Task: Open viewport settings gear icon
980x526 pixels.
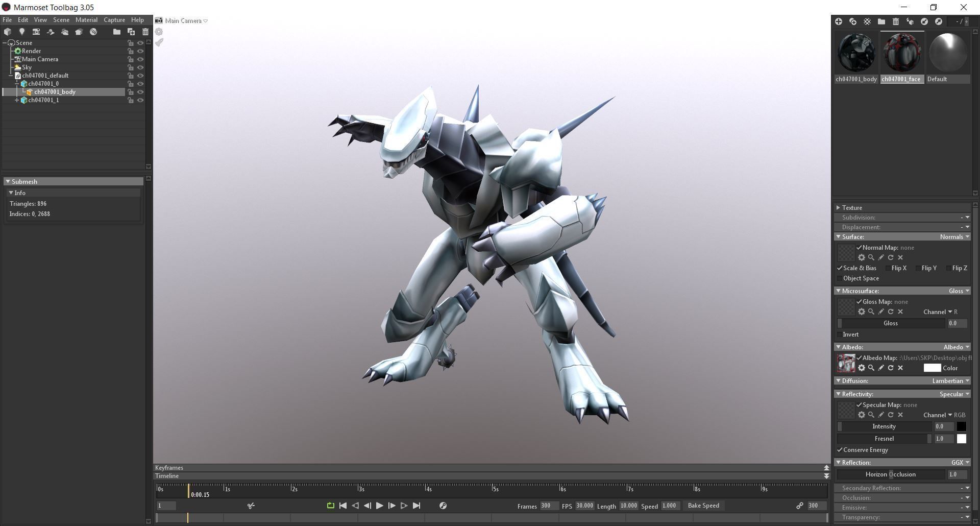Action: pyautogui.click(x=159, y=32)
